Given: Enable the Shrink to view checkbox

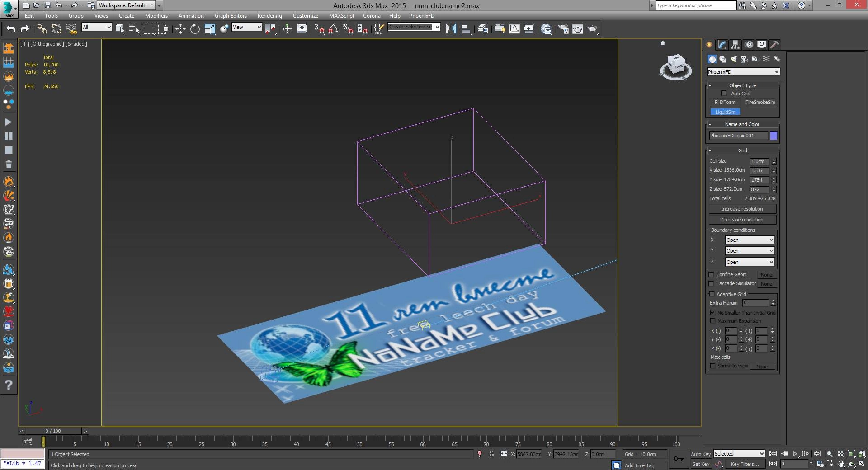Looking at the screenshot, I should (713, 366).
